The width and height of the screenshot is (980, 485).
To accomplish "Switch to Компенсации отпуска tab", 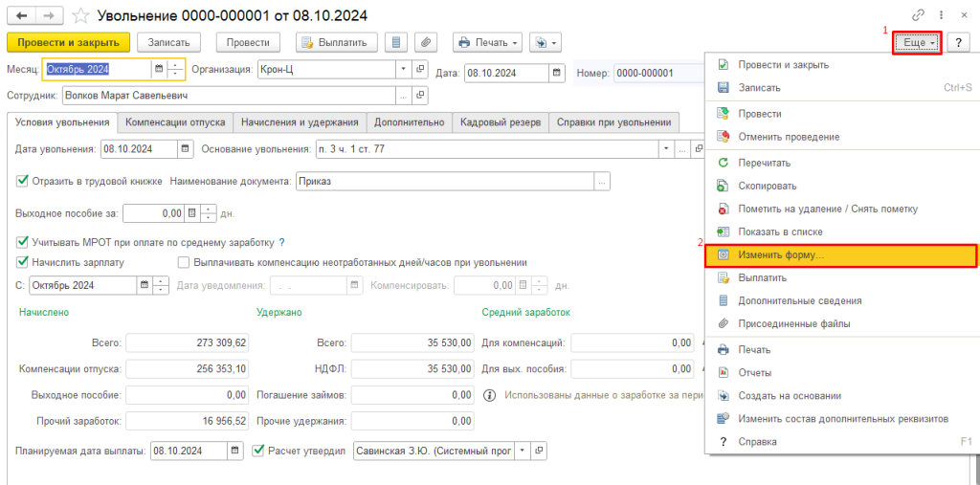I will (x=175, y=122).
